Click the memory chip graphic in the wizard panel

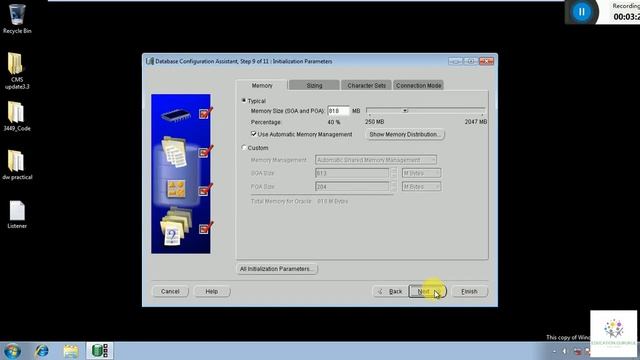pyautogui.click(x=176, y=115)
